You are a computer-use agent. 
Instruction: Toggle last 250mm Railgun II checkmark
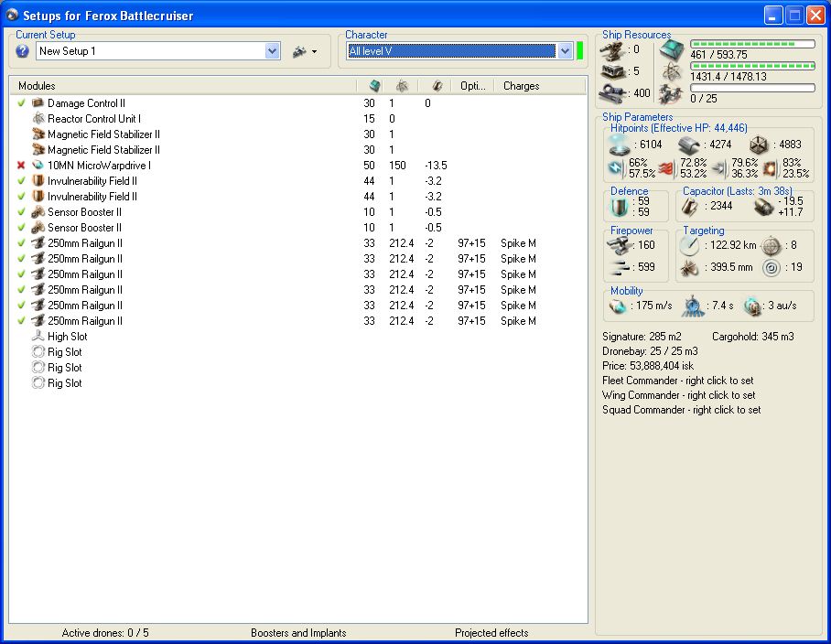click(21, 321)
